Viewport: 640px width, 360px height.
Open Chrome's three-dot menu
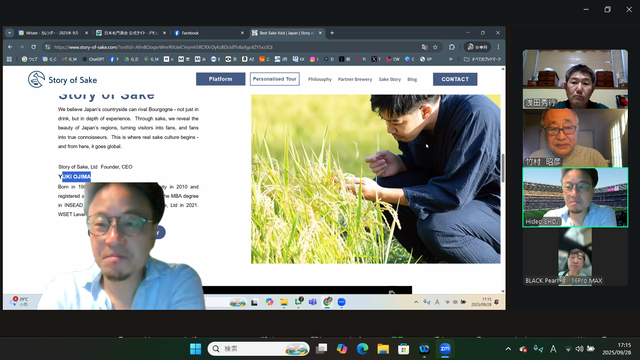(x=498, y=47)
